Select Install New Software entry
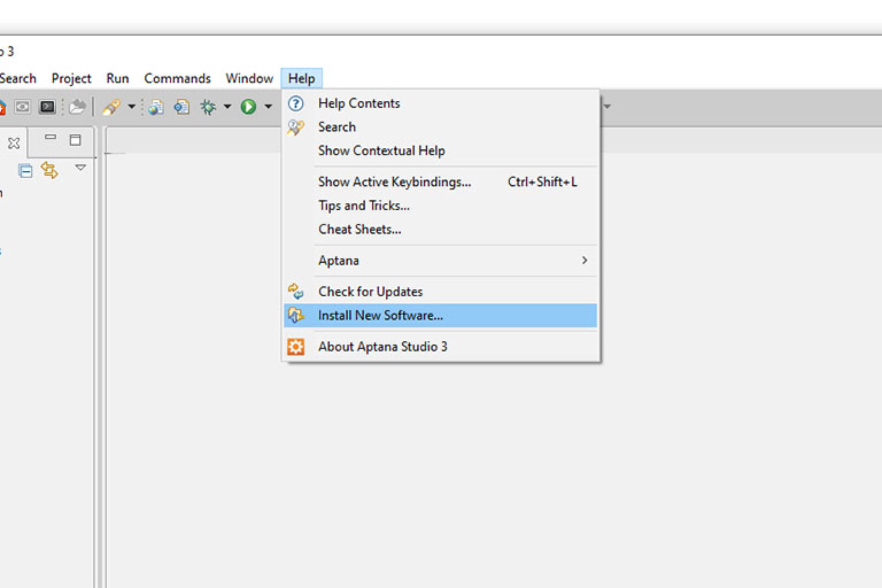The width and height of the screenshot is (882, 588). [440, 315]
